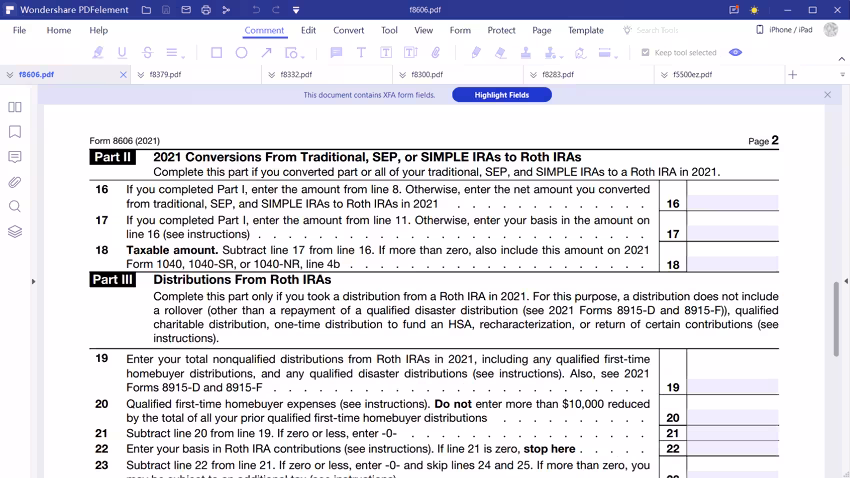
Task: Switch to the f8283.pdf document tab
Action: 589,74
